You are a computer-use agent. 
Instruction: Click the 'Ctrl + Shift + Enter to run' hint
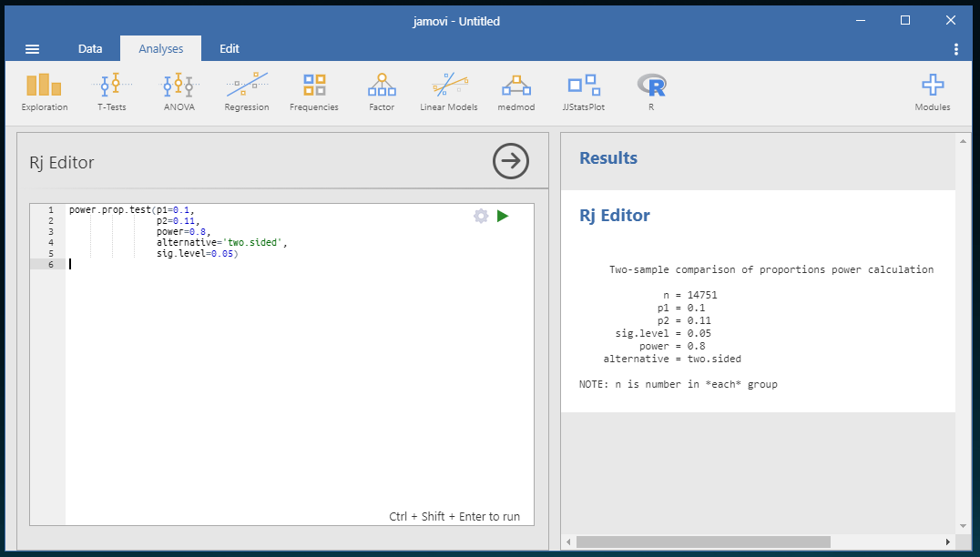click(x=454, y=516)
